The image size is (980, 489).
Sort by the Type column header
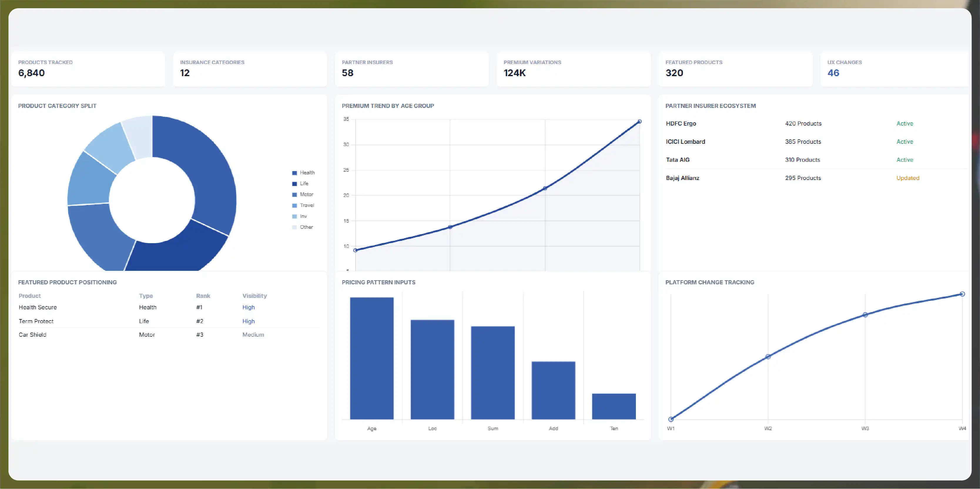146,296
